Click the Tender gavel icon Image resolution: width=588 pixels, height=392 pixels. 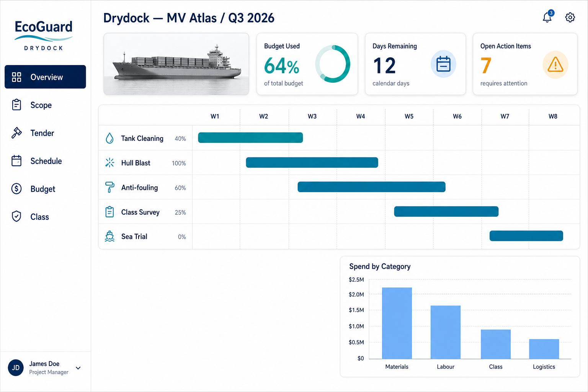tap(16, 133)
